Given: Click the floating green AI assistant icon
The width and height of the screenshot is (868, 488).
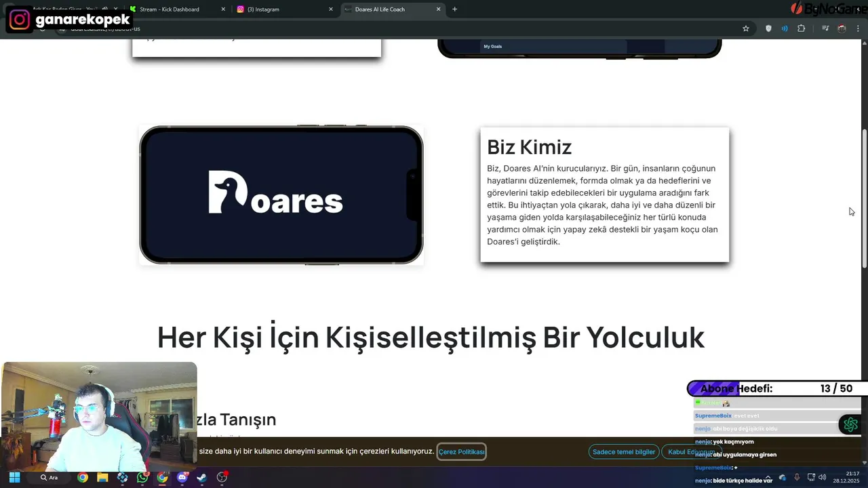Looking at the screenshot, I should click(x=850, y=425).
